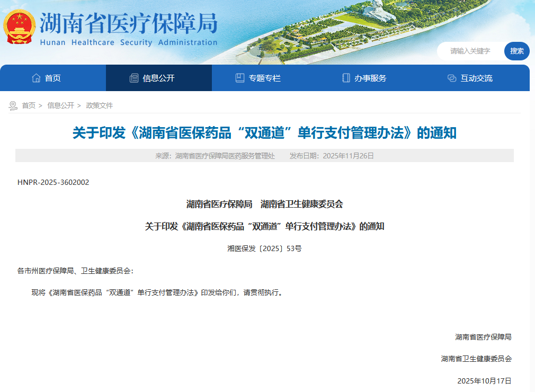Click the 湖南省医疗保障局 site title in header

point(128,24)
